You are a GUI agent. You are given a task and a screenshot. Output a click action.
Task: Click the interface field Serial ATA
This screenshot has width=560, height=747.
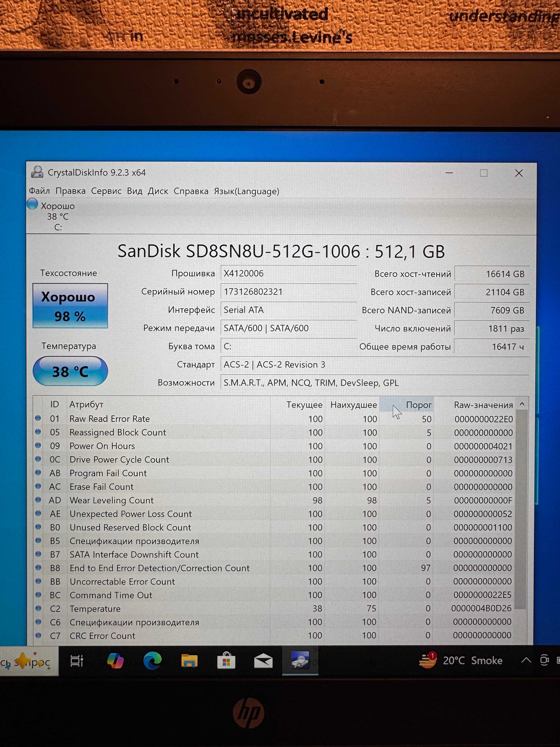click(289, 310)
